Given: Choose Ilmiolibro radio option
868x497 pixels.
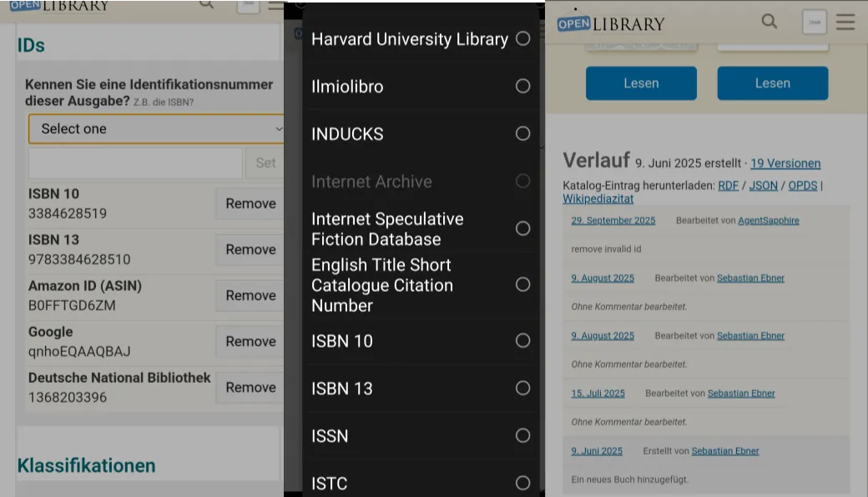Looking at the screenshot, I should [421, 86].
